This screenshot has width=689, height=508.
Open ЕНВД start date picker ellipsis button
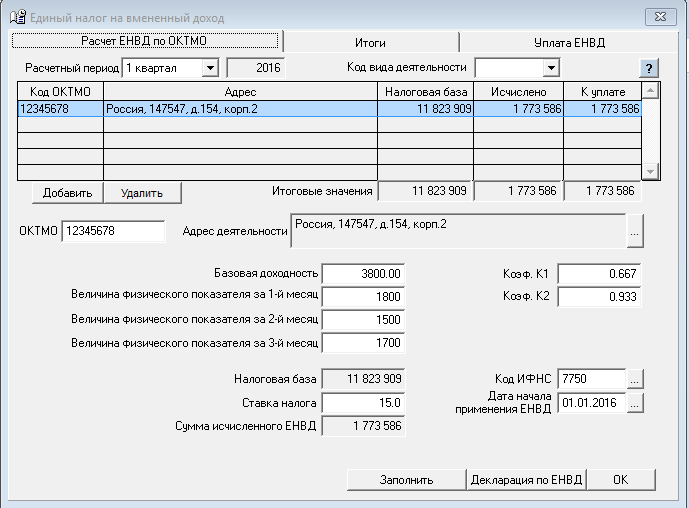coord(635,403)
